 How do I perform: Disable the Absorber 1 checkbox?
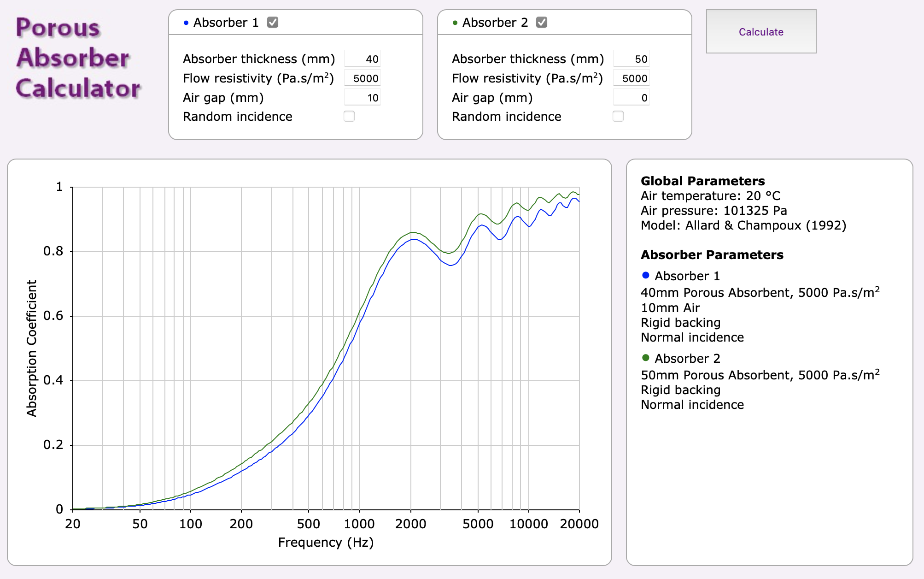point(273,22)
